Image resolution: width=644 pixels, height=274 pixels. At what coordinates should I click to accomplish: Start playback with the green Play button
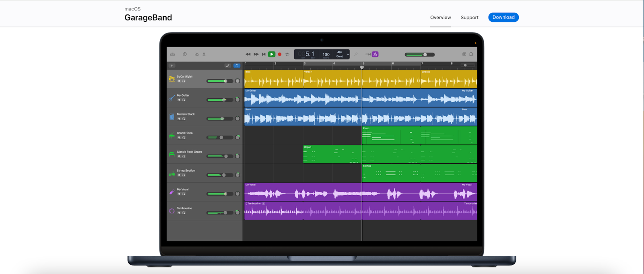(272, 54)
